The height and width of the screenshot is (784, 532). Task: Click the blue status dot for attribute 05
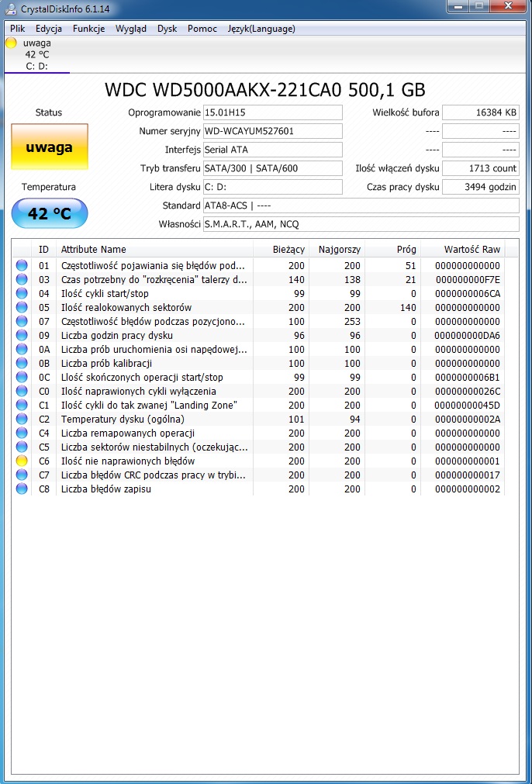point(22,308)
